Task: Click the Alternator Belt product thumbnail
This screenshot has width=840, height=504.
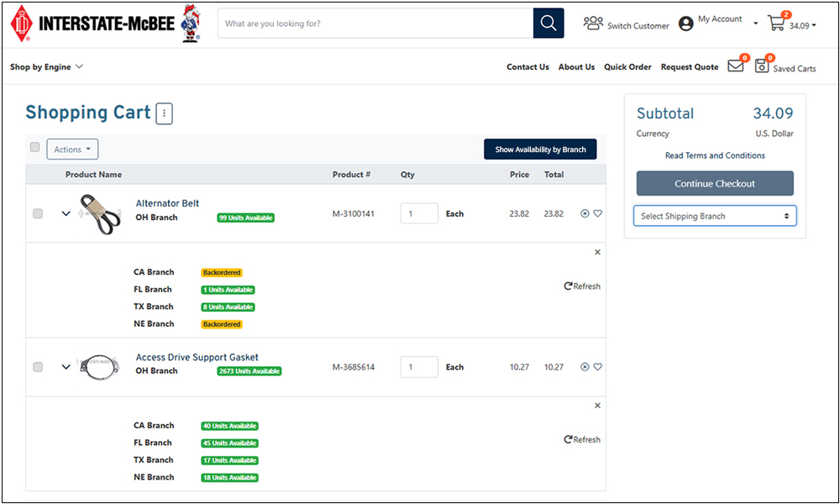Action: click(100, 213)
